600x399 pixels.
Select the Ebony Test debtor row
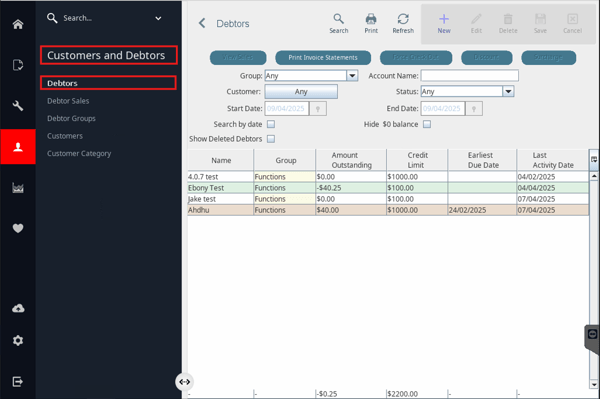(x=388, y=188)
